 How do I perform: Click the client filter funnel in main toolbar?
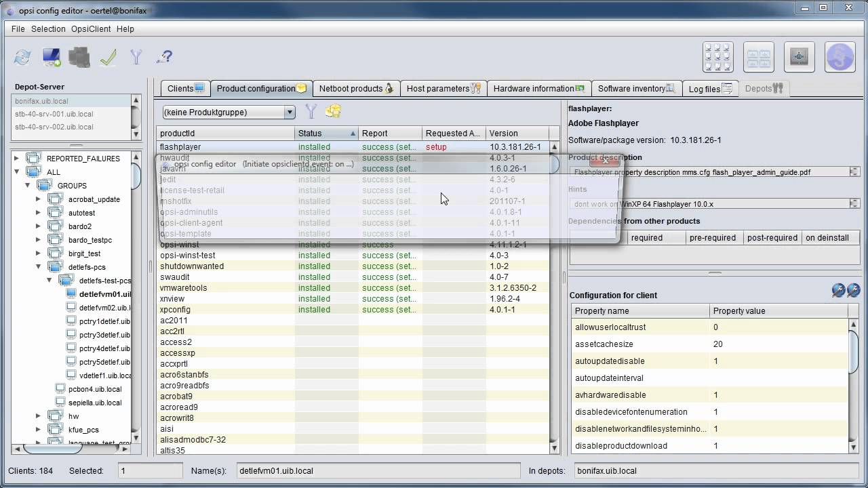coord(136,58)
